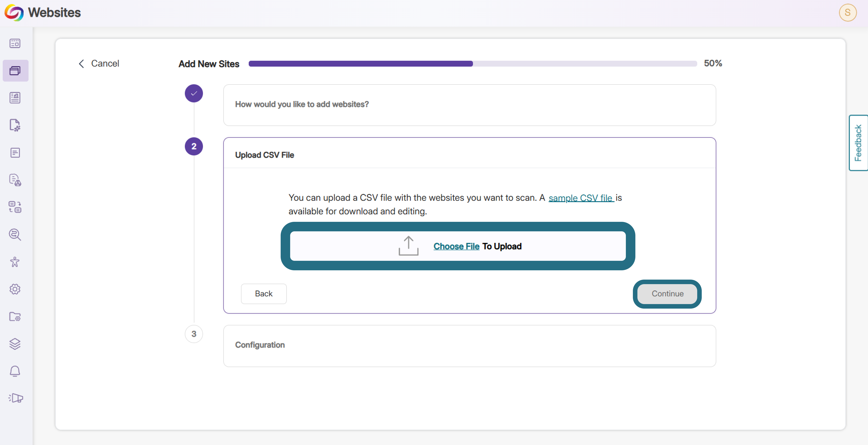Screen dimensions: 868x445
Task: Open the accessibility person icon in sidebar
Action: tap(15, 262)
